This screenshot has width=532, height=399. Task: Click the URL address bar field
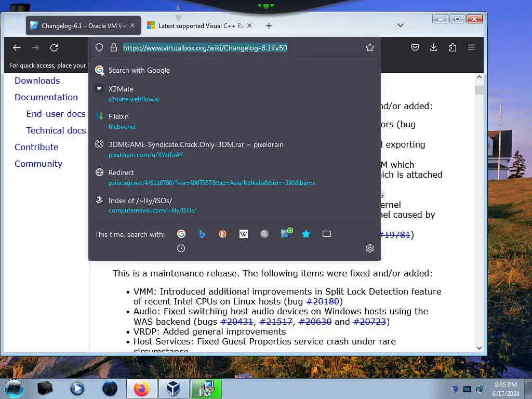point(234,47)
